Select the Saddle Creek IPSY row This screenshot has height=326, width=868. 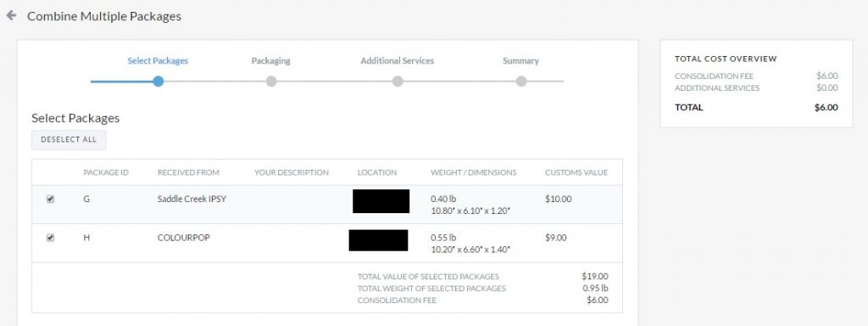coord(327,205)
